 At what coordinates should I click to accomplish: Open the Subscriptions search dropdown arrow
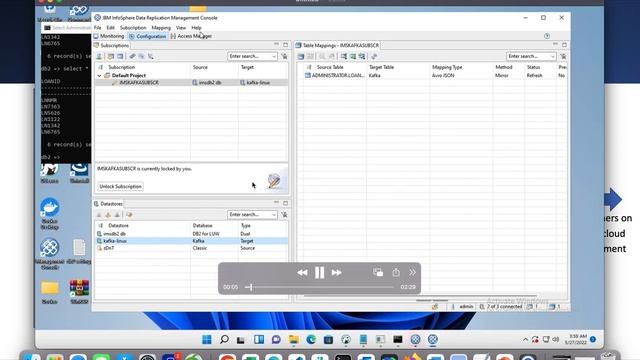point(274,56)
